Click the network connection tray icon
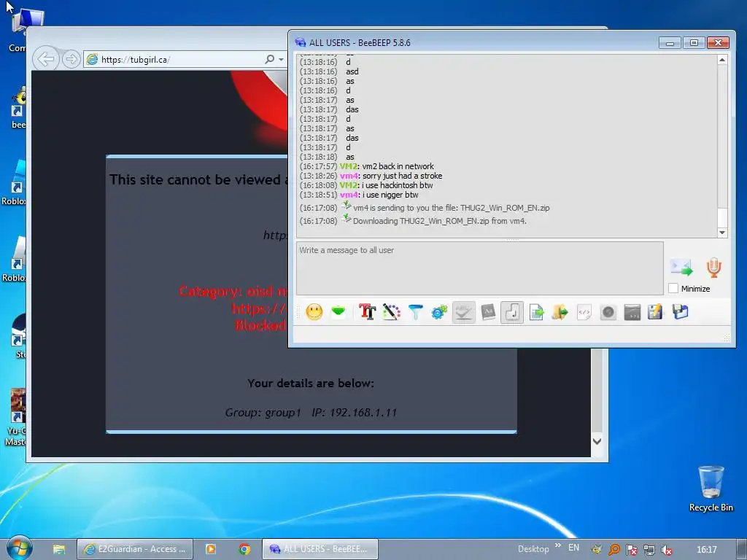This screenshot has height=560, width=747. [x=649, y=550]
